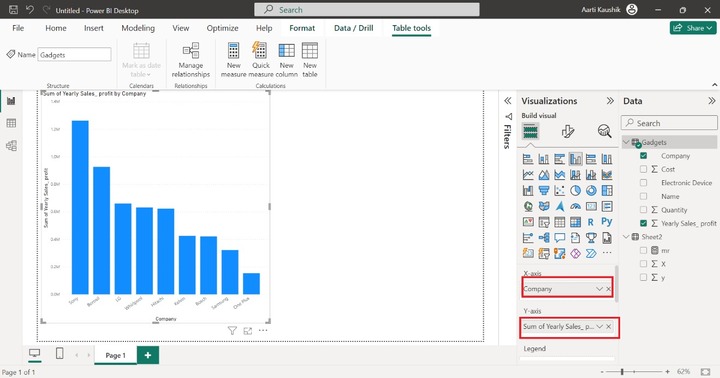The height and width of the screenshot is (378, 720).
Task: Open the Format visual paintbrush tab
Action: (x=568, y=132)
